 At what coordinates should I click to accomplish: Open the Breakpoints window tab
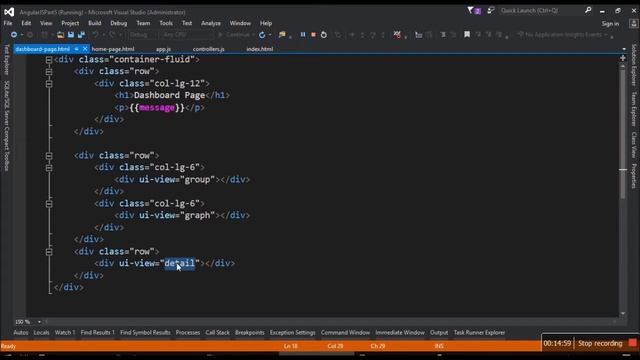[x=249, y=333]
